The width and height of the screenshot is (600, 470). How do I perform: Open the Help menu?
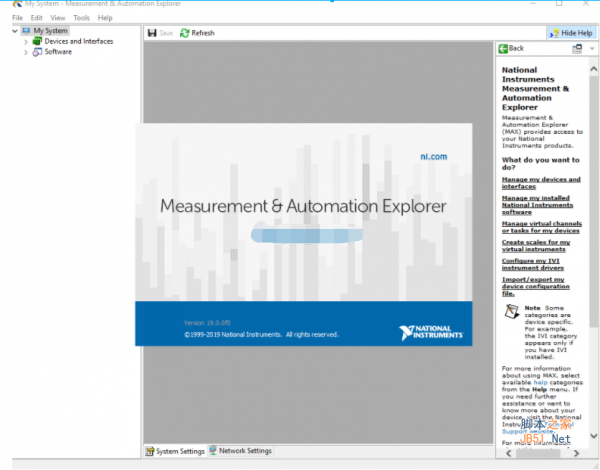105,18
